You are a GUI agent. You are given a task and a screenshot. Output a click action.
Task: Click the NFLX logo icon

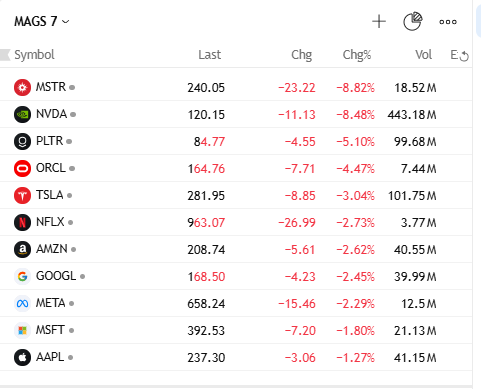[22, 222]
